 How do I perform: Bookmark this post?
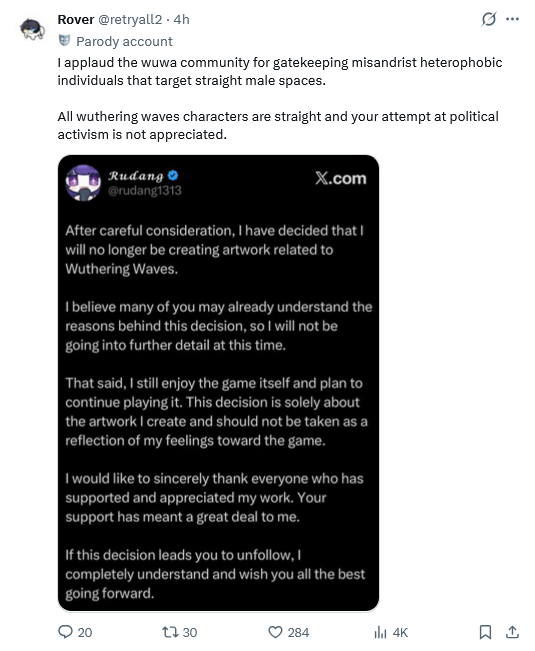point(485,632)
